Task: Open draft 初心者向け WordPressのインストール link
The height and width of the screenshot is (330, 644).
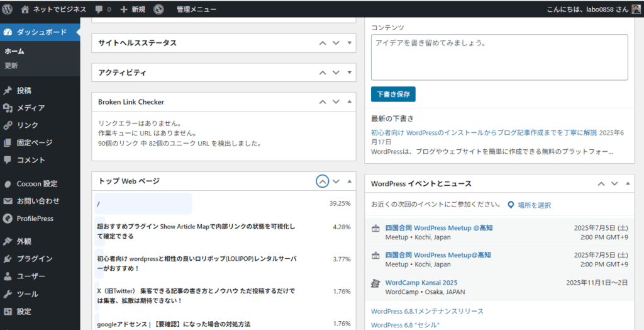Action: point(484,133)
